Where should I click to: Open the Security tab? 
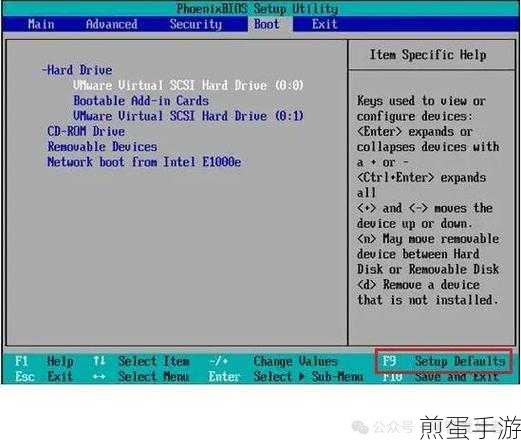(195, 24)
